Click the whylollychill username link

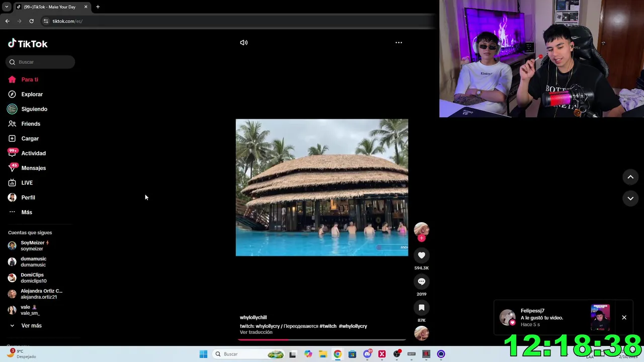[x=253, y=318]
